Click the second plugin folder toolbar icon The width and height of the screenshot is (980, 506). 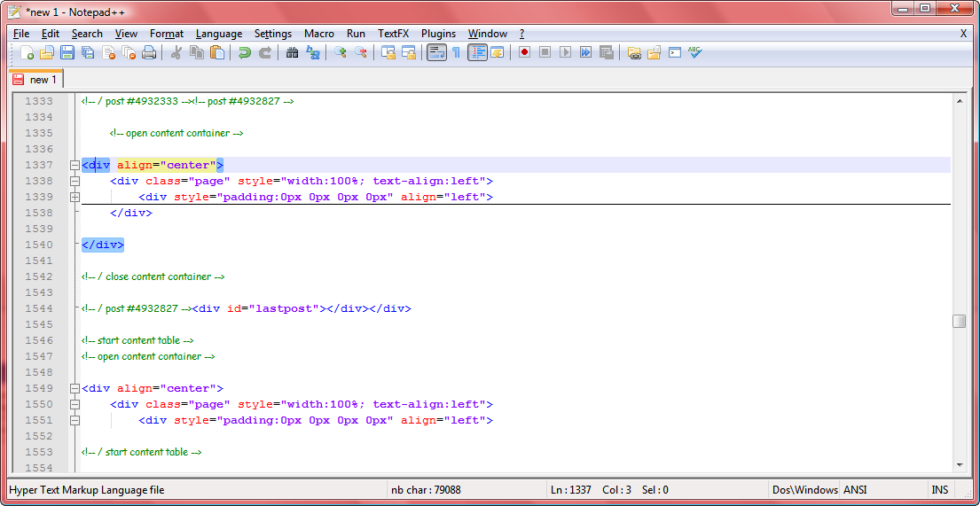point(654,53)
